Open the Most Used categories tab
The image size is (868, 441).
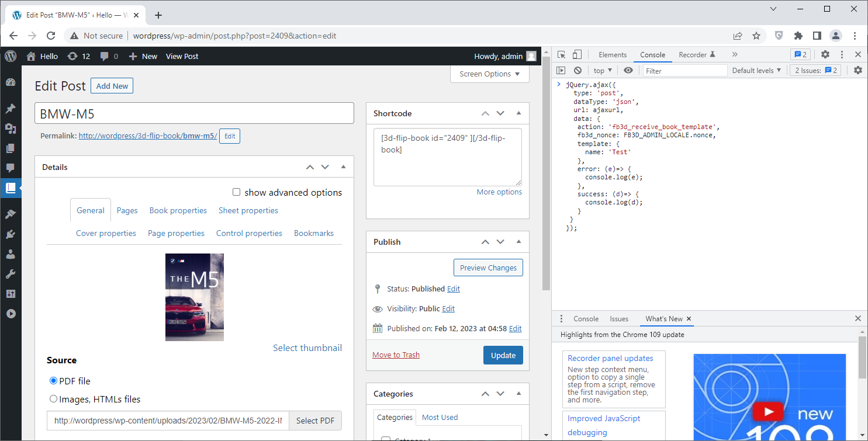click(x=440, y=417)
